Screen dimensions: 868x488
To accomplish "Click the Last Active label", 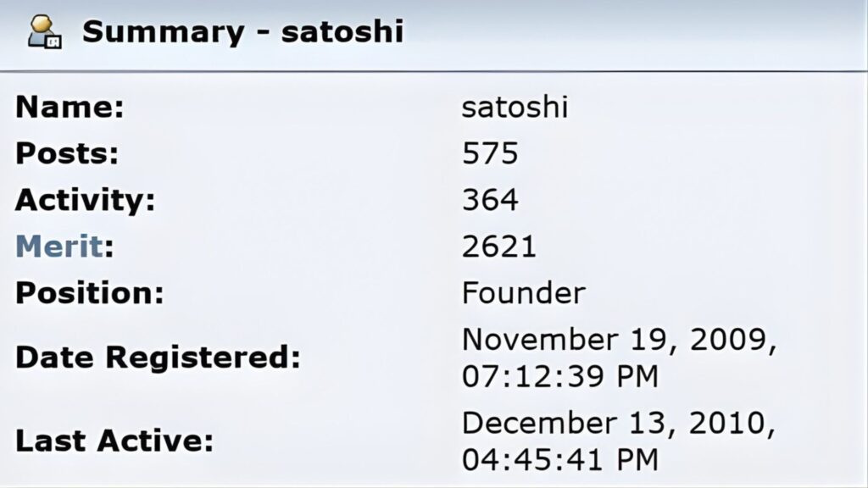I will pos(114,441).
